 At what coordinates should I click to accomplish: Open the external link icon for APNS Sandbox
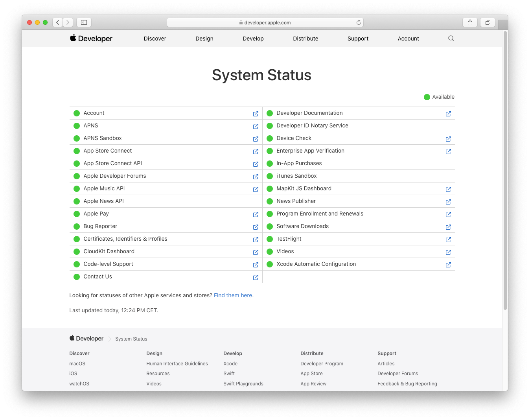pyautogui.click(x=256, y=139)
